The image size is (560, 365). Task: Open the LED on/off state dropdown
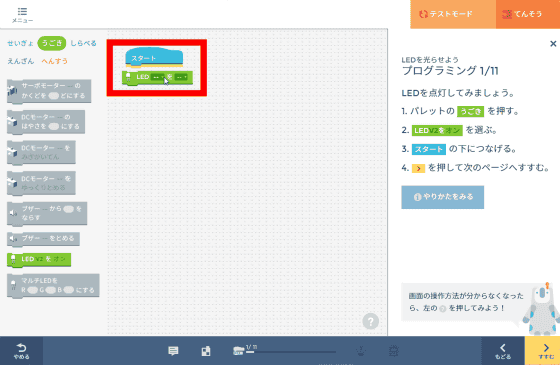[181, 77]
